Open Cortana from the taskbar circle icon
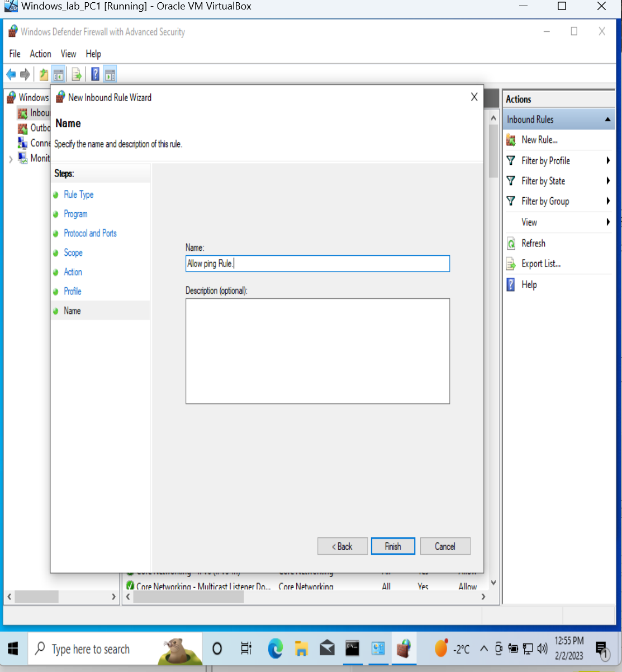Image resolution: width=622 pixels, height=672 pixels. point(217,649)
